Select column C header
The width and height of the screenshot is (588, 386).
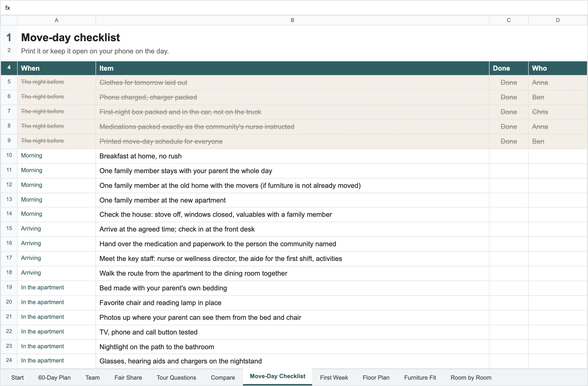[509, 20]
